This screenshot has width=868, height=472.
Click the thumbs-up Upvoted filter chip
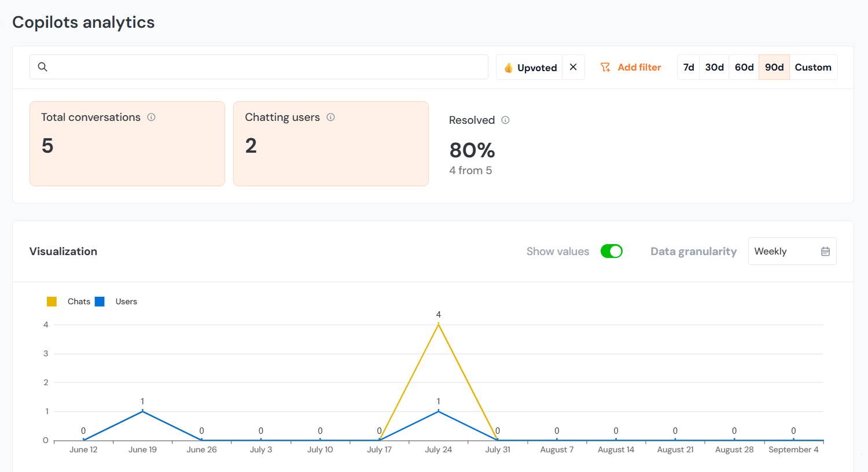point(529,68)
